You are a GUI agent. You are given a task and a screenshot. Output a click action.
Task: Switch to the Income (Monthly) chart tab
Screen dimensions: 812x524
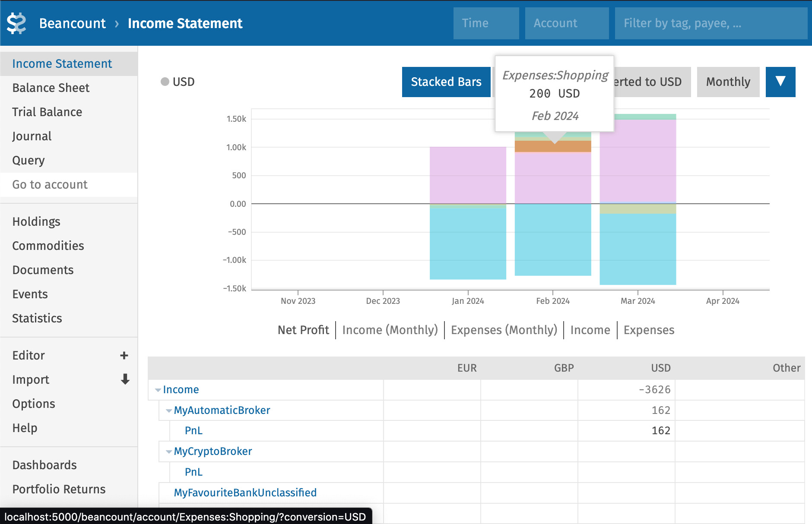tap(390, 330)
